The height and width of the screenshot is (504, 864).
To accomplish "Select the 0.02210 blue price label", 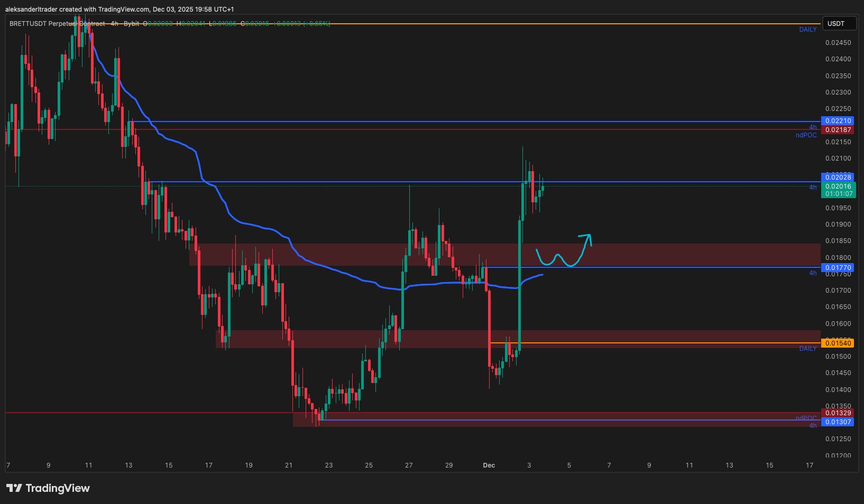I will (838, 121).
